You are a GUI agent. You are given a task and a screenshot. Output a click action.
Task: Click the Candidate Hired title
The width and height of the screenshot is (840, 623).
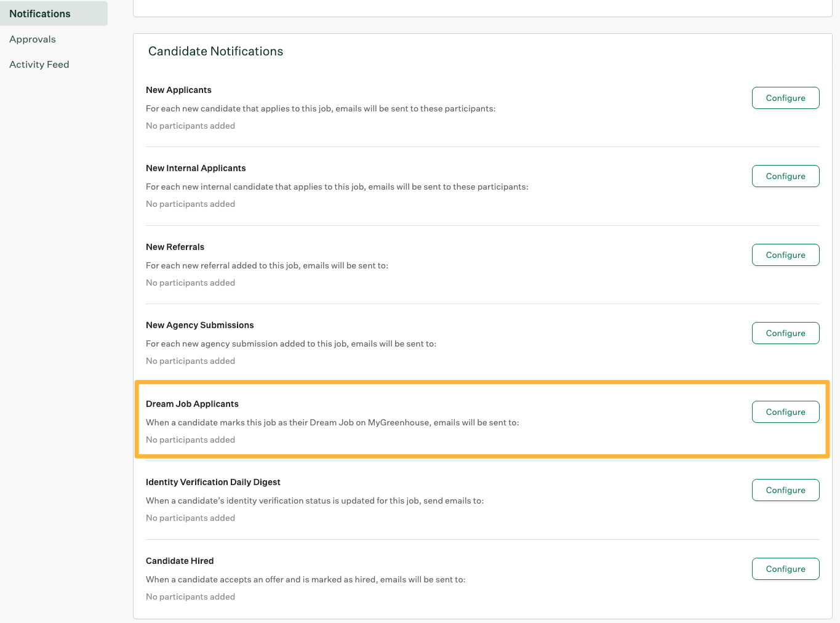pos(180,561)
